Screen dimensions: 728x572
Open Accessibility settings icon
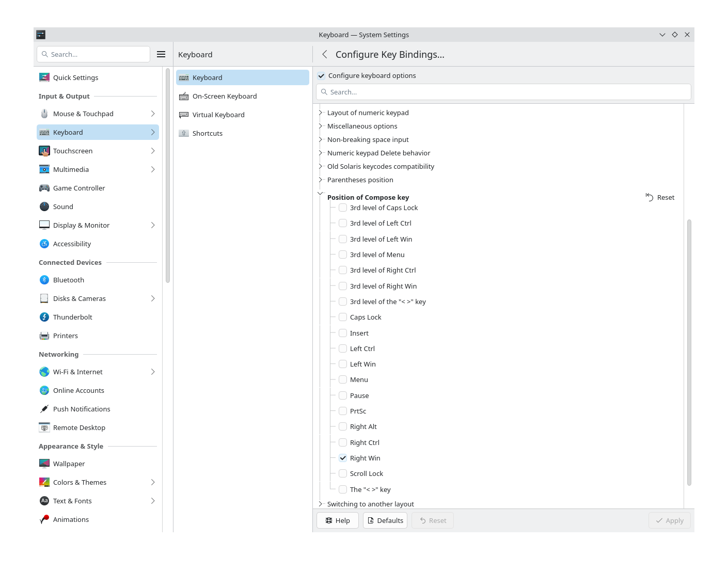(x=44, y=244)
